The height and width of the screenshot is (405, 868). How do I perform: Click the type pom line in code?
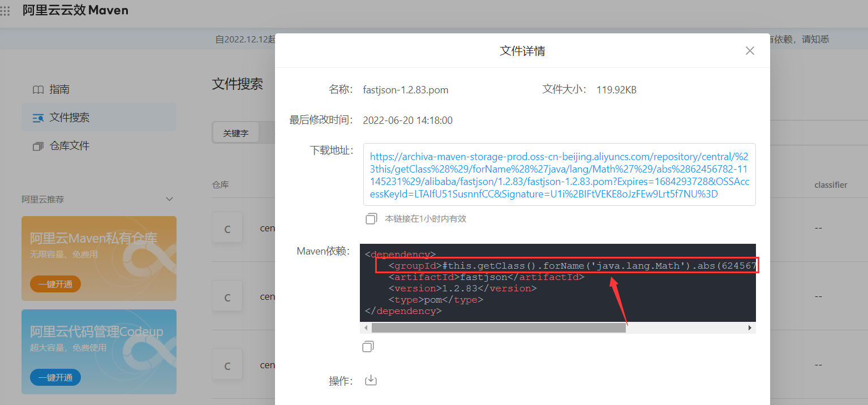click(436, 300)
